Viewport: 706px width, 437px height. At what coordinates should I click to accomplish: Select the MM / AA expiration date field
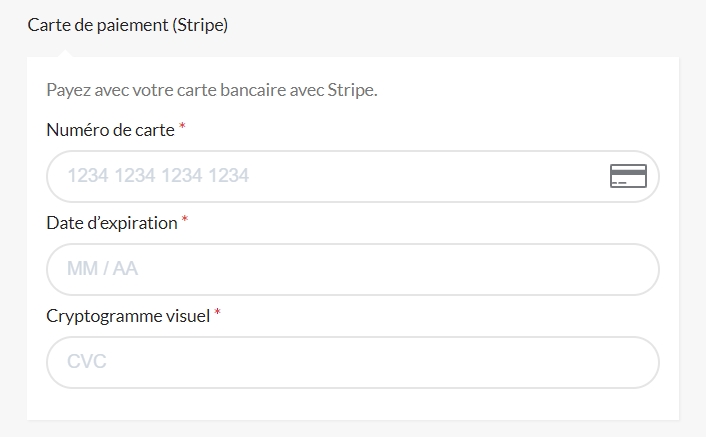pos(353,269)
